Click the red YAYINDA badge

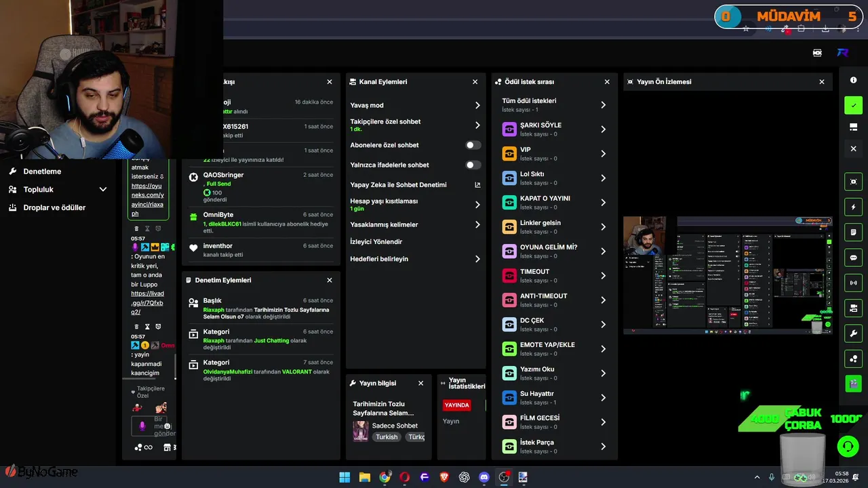[456, 405]
